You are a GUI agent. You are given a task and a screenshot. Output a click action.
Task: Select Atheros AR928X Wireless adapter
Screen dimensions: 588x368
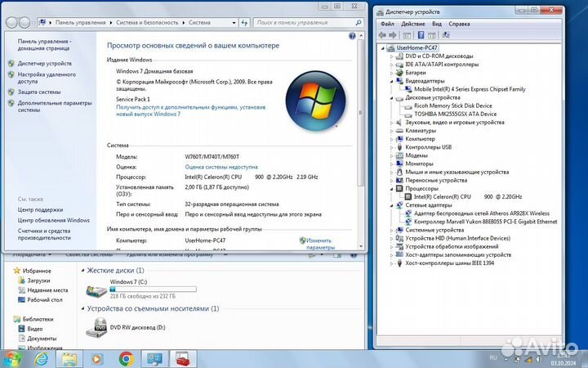(x=482, y=213)
